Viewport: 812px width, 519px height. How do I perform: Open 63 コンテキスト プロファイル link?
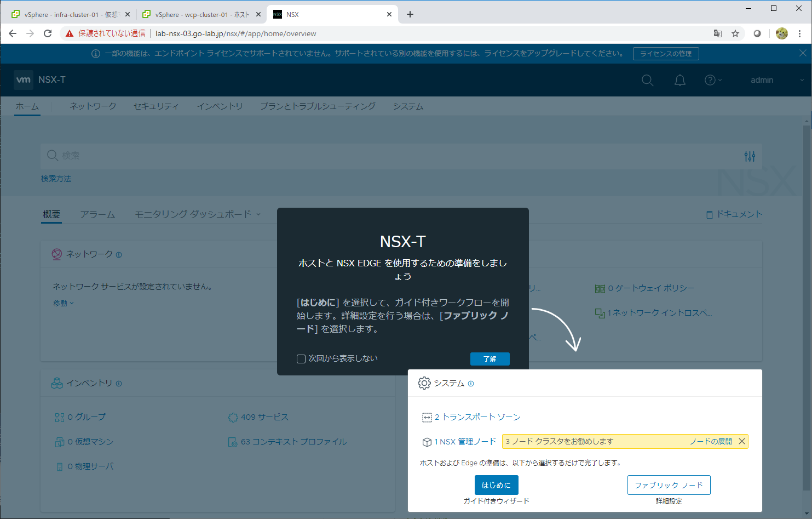coord(293,442)
